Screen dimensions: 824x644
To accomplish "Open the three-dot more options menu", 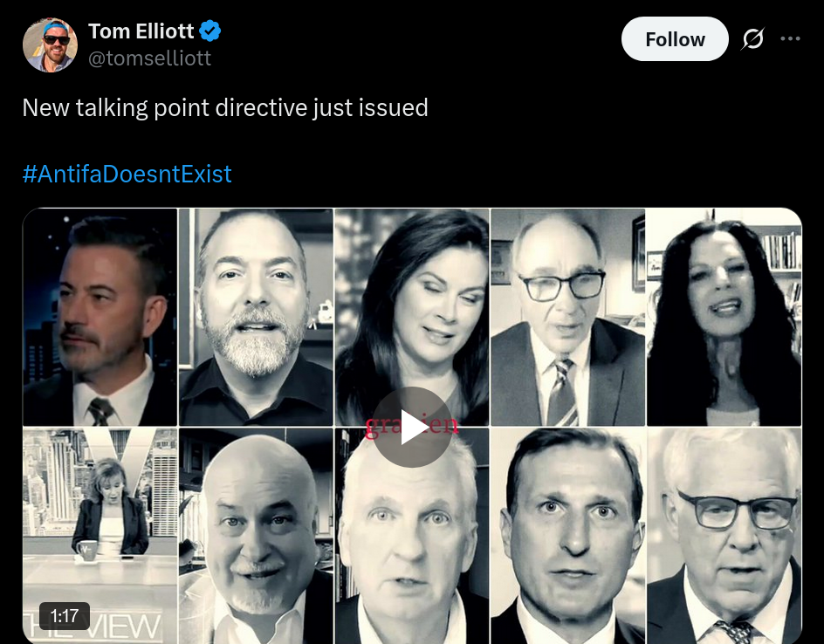I will 790,39.
